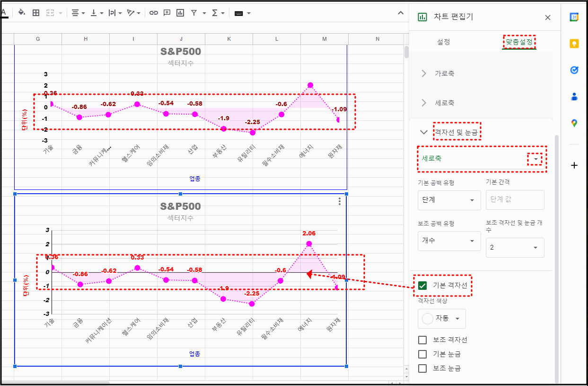Open the lower chart's three-dot menu
Screen dimensions: 588x386
(x=340, y=201)
